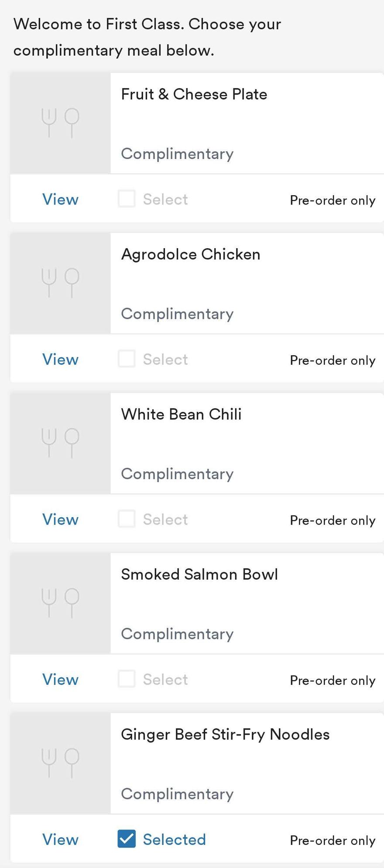Click the Agrodolce Chicken meal title
Viewport: 384px width, 868px height.
(191, 255)
